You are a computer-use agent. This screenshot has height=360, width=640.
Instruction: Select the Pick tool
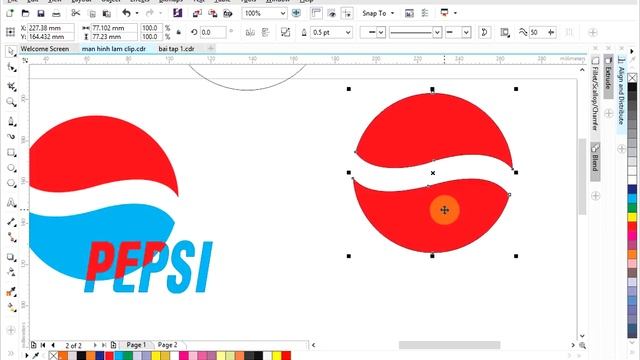tap(11, 51)
